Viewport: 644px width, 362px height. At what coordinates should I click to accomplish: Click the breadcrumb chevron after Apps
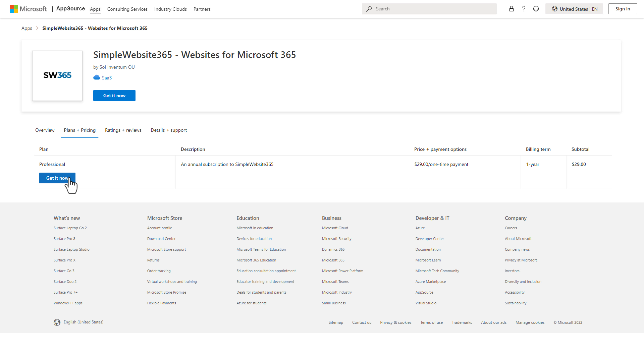(x=37, y=28)
